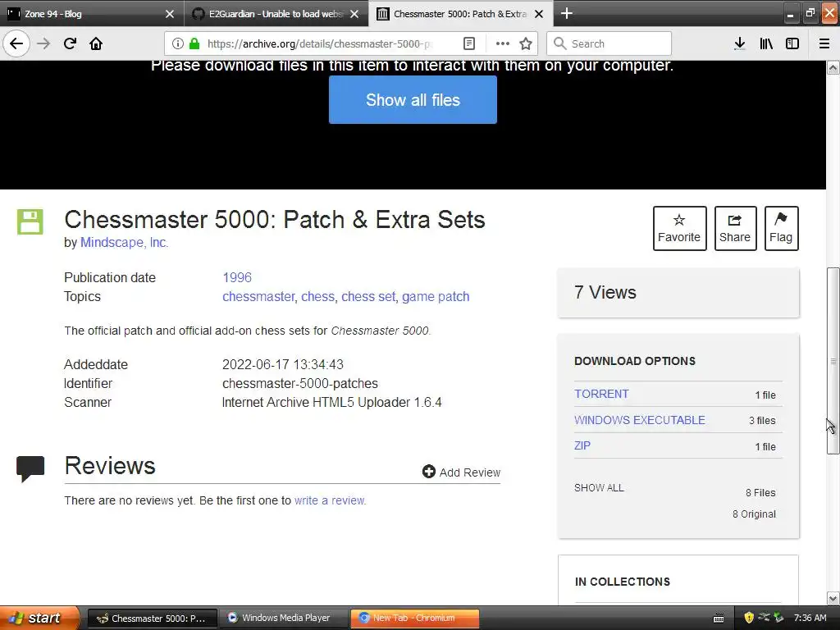Go back to the previous page
The height and width of the screenshot is (630, 840).
[16, 43]
